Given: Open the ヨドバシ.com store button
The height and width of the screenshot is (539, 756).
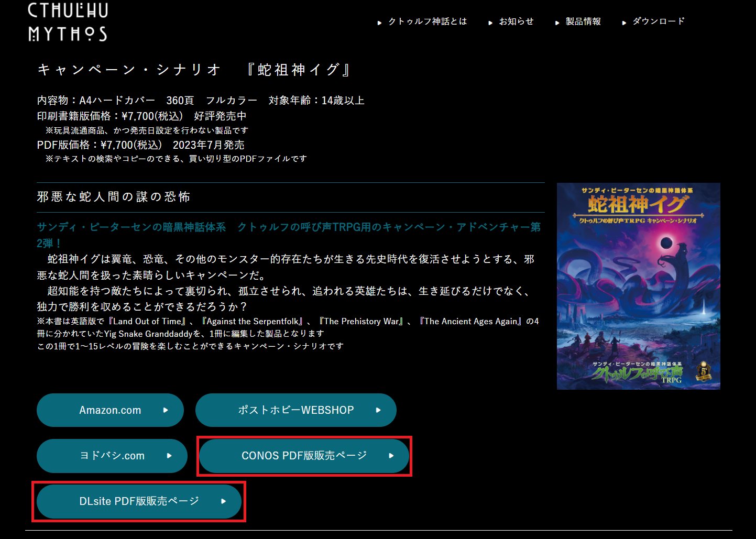Looking at the screenshot, I should 112,456.
